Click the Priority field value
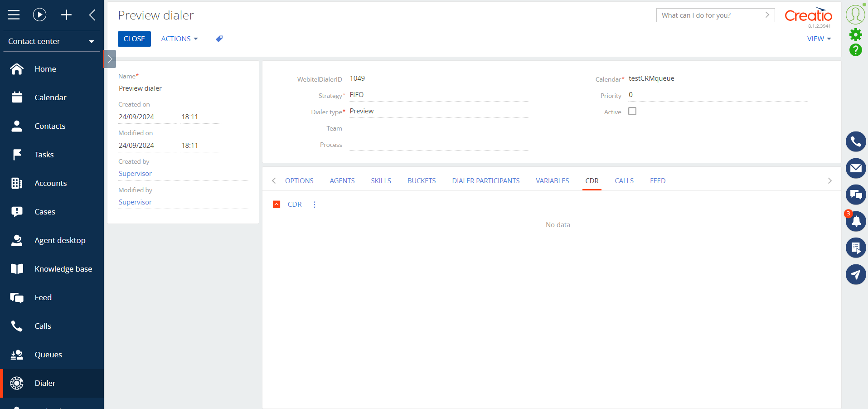 pos(718,95)
